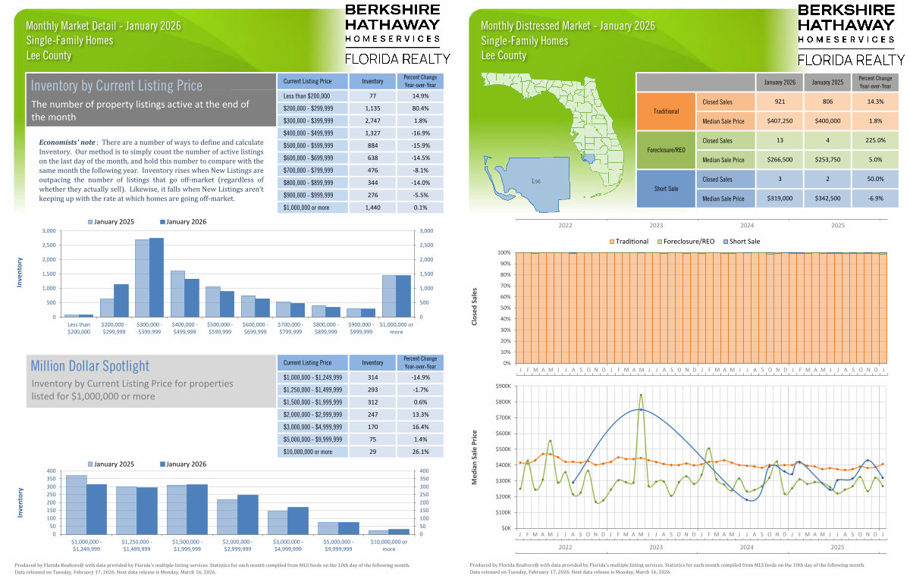Click the green Foreclosure/REO row label

coord(666,150)
